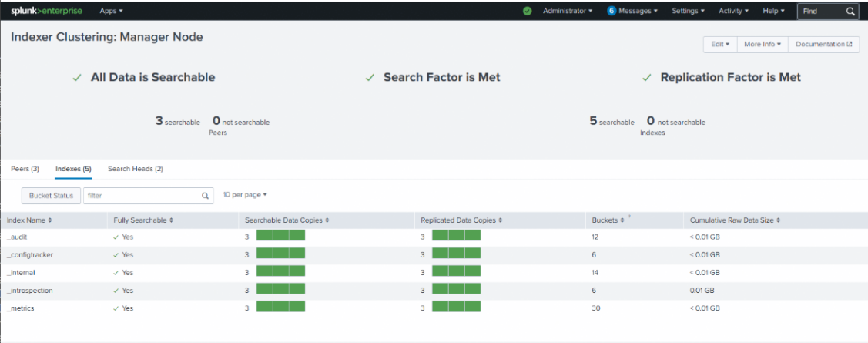Click into the indexes filter input field
This screenshot has height=343, width=868.
141,196
